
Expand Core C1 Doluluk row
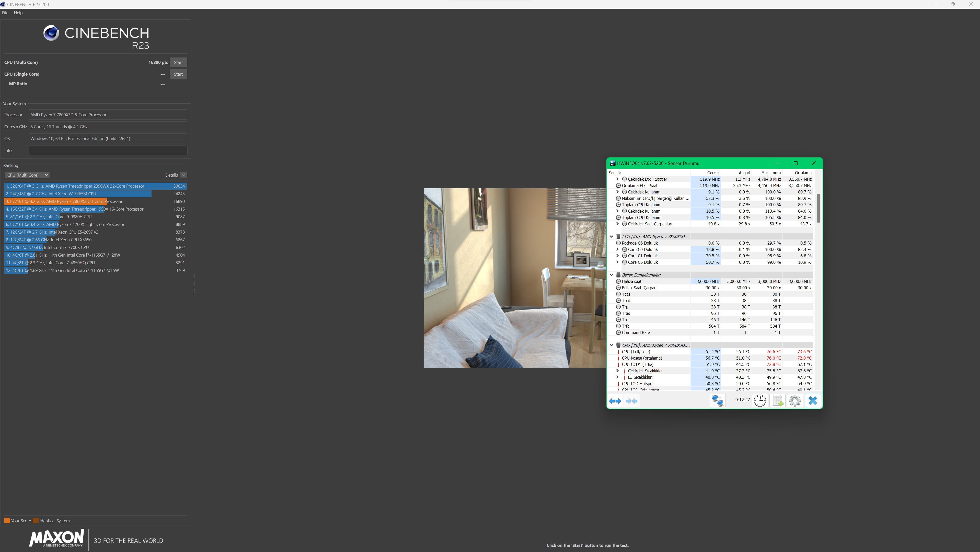(617, 256)
